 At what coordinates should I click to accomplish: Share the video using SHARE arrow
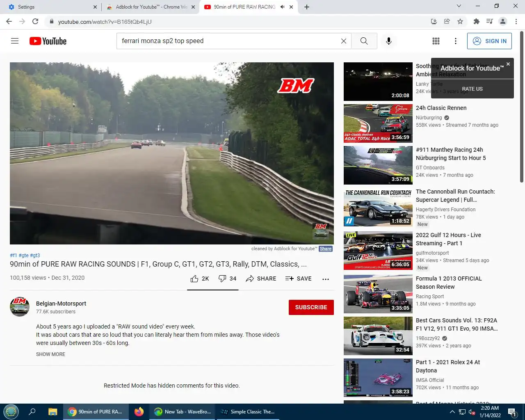point(261,278)
